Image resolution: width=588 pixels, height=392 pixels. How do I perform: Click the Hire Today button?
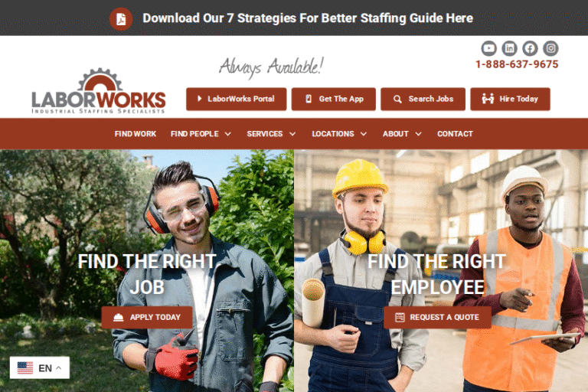tap(510, 99)
